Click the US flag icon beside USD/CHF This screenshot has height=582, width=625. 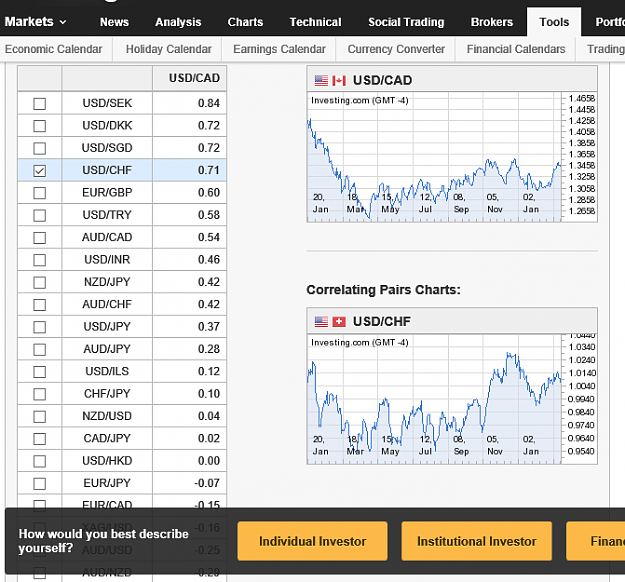[x=321, y=321]
